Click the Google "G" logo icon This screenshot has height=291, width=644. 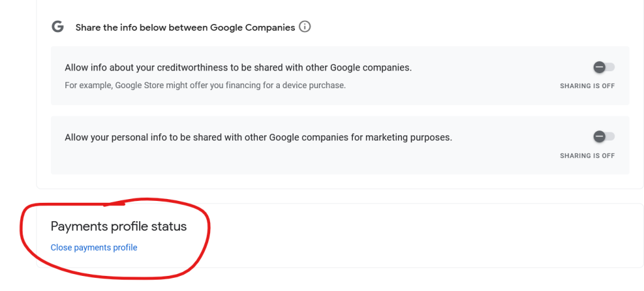click(x=58, y=27)
